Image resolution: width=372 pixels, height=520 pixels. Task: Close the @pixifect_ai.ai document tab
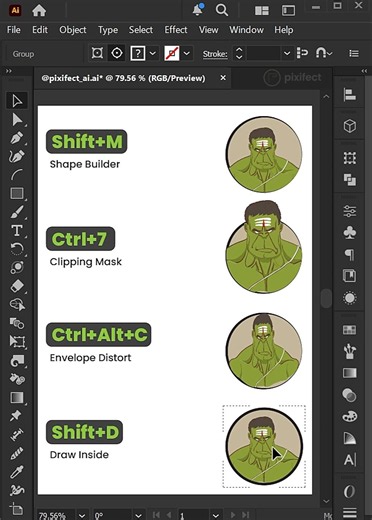click(223, 78)
